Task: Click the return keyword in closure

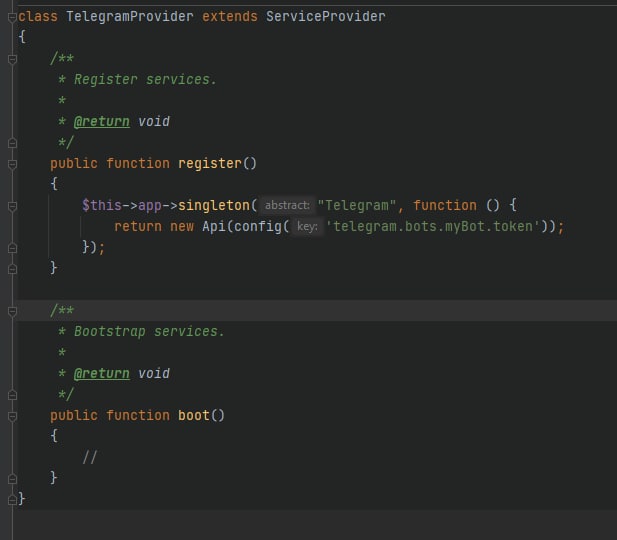Action: [x=138, y=226]
